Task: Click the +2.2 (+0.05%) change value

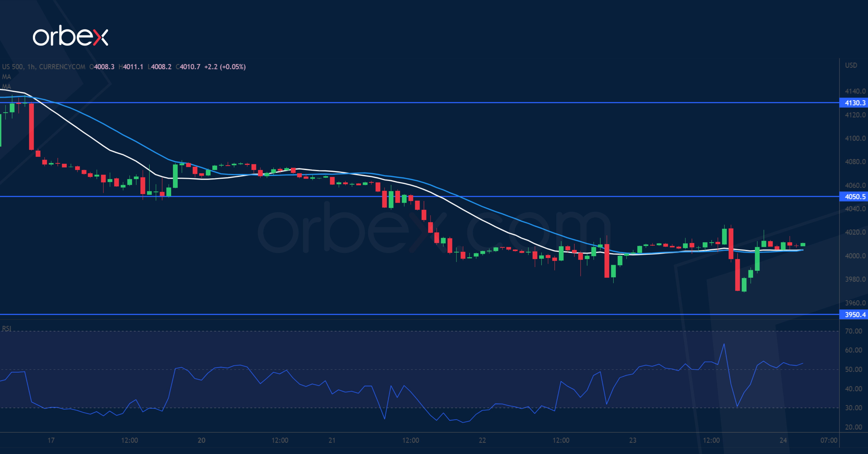Action: coord(225,67)
